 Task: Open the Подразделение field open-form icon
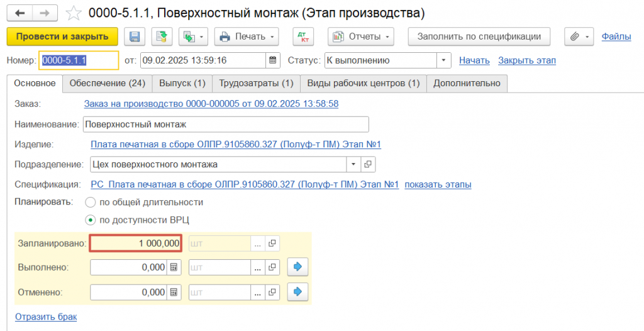click(x=367, y=164)
